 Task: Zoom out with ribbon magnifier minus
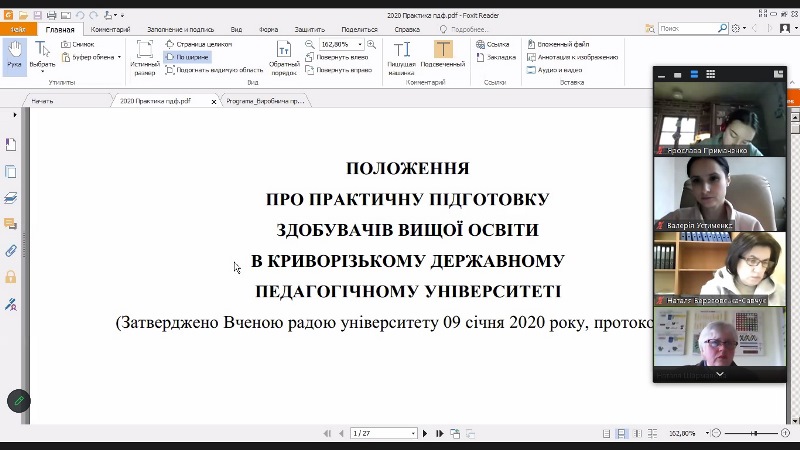click(309, 44)
